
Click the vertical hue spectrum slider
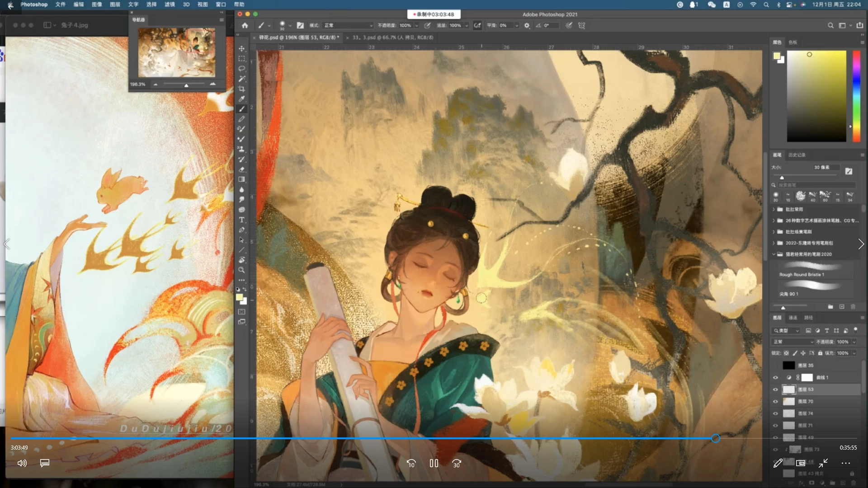856,96
